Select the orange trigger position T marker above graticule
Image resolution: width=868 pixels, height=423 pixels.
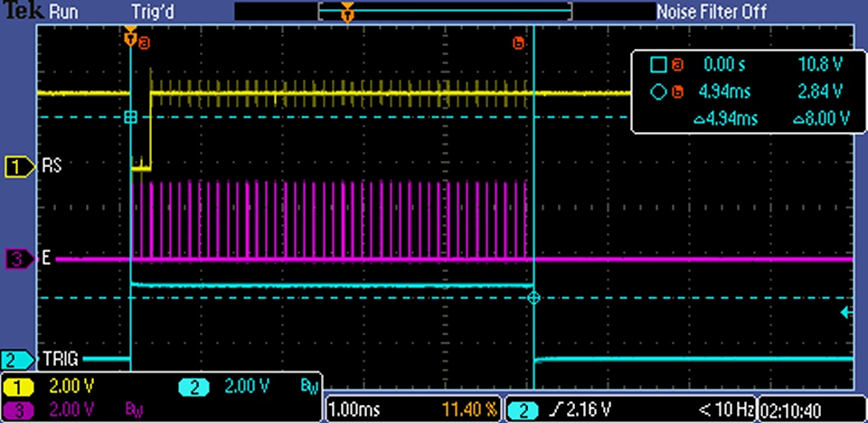pos(130,38)
